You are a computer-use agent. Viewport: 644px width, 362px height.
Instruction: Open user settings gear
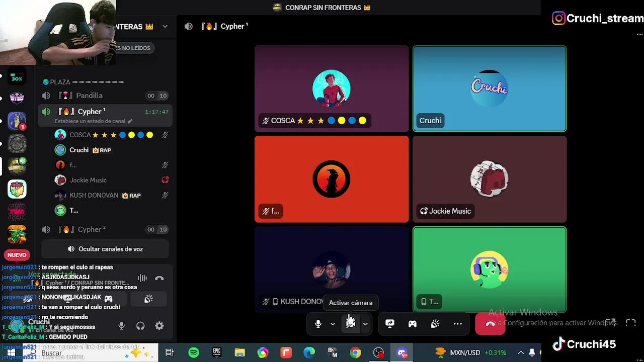(x=159, y=326)
